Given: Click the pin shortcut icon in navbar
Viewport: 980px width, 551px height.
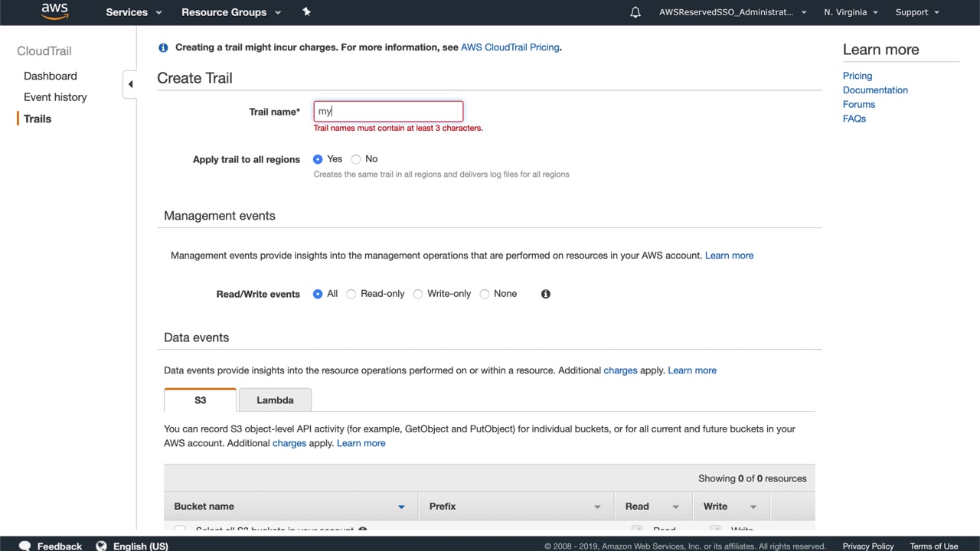Looking at the screenshot, I should (306, 11).
